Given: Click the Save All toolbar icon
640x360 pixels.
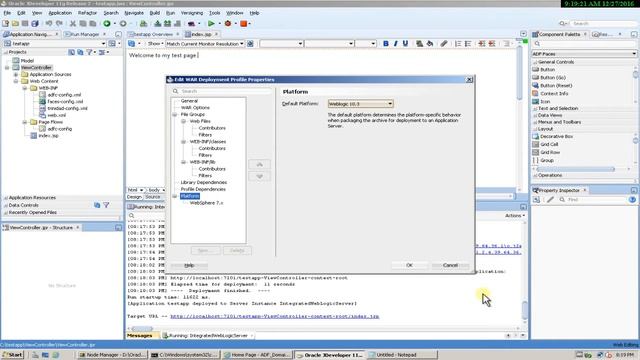Looking at the screenshot, I should (35, 24).
